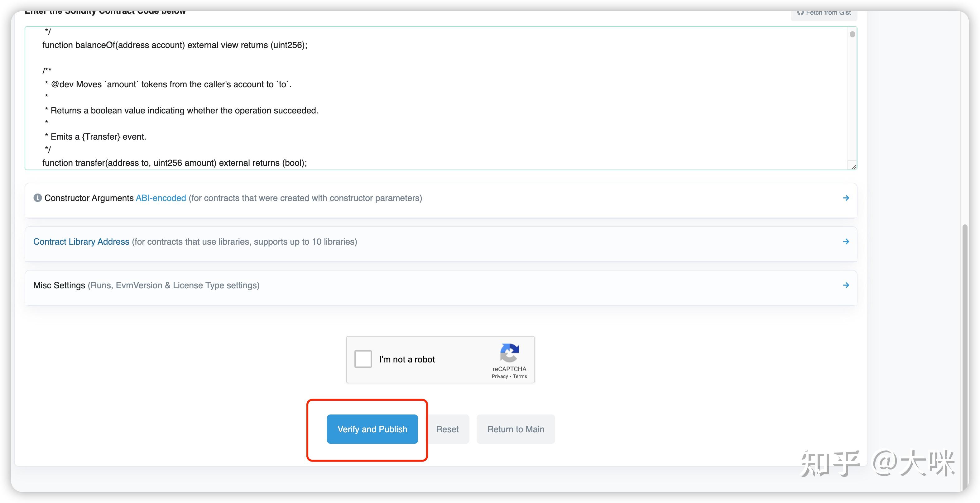Expand Constructor Arguments section arrow

pyautogui.click(x=846, y=198)
